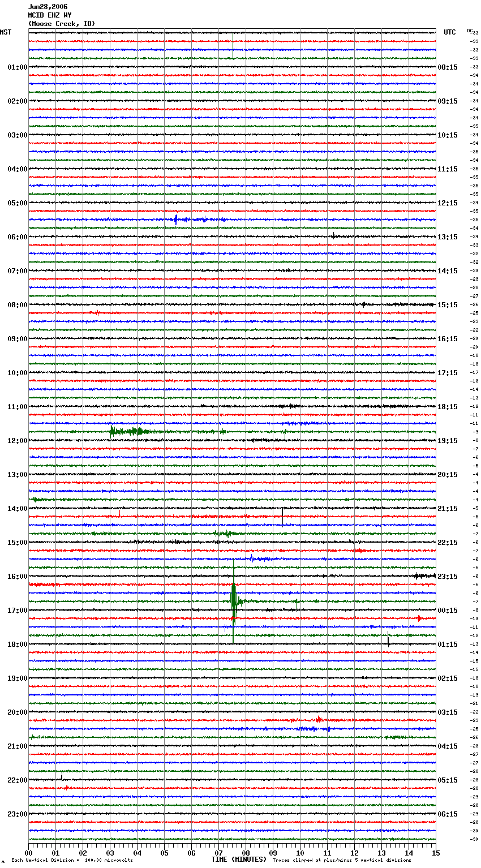Click the 11:15 UTC time label
The image size is (481, 868).
448,169
